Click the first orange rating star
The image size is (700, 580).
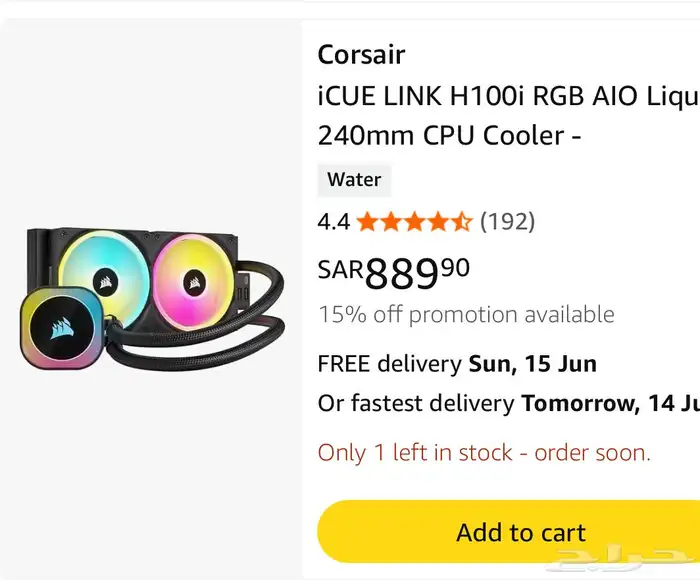point(367,221)
